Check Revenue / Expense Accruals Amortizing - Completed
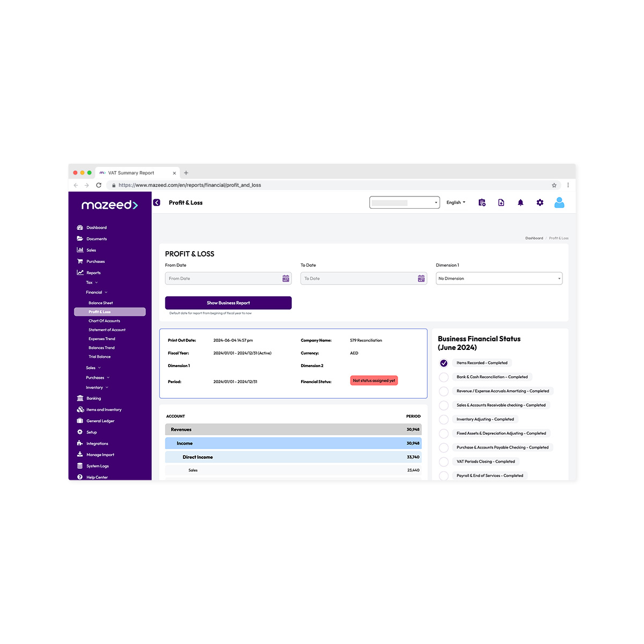The height and width of the screenshot is (644, 644). click(x=444, y=391)
